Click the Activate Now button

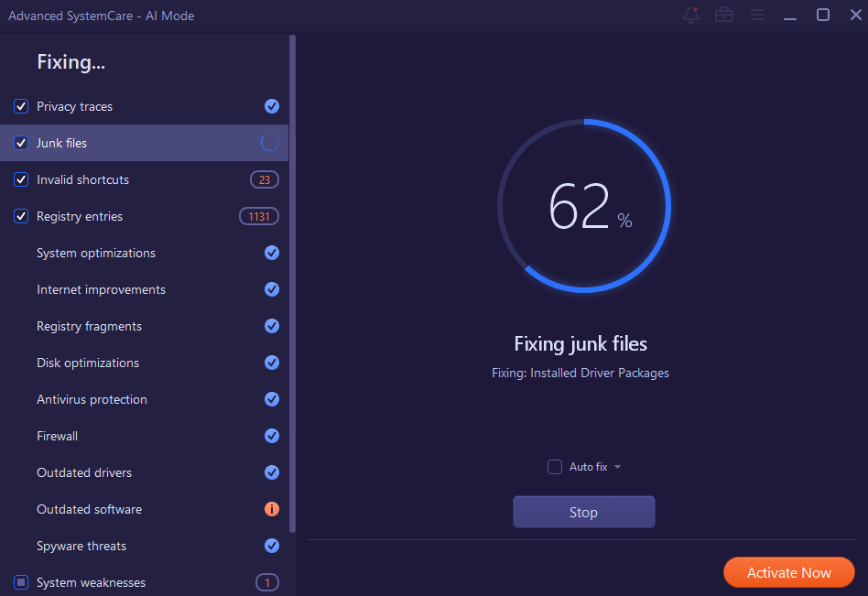coord(789,572)
